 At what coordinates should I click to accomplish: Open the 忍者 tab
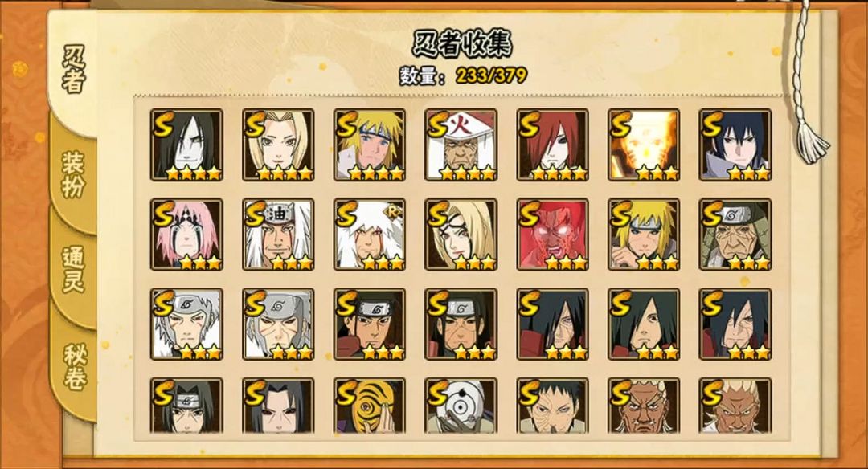(73, 69)
